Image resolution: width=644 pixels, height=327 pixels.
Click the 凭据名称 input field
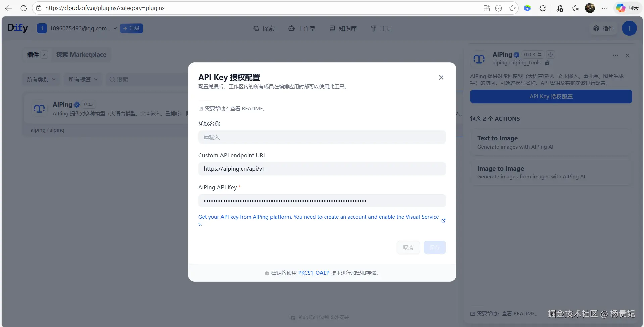(322, 137)
